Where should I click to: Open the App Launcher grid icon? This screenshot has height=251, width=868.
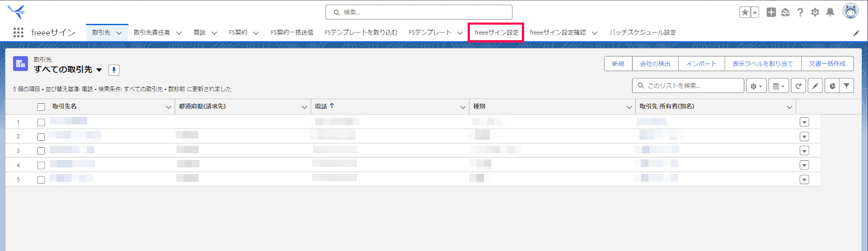point(18,33)
